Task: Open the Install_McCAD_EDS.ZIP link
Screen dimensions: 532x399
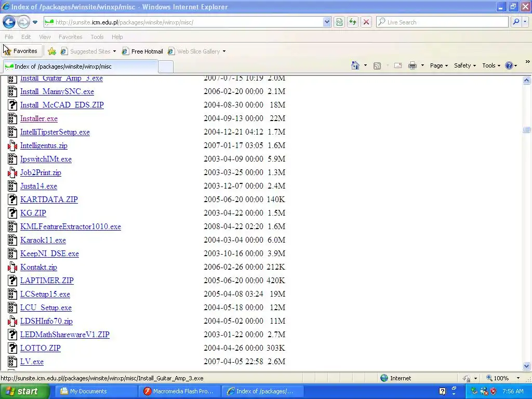Action: tap(62, 105)
